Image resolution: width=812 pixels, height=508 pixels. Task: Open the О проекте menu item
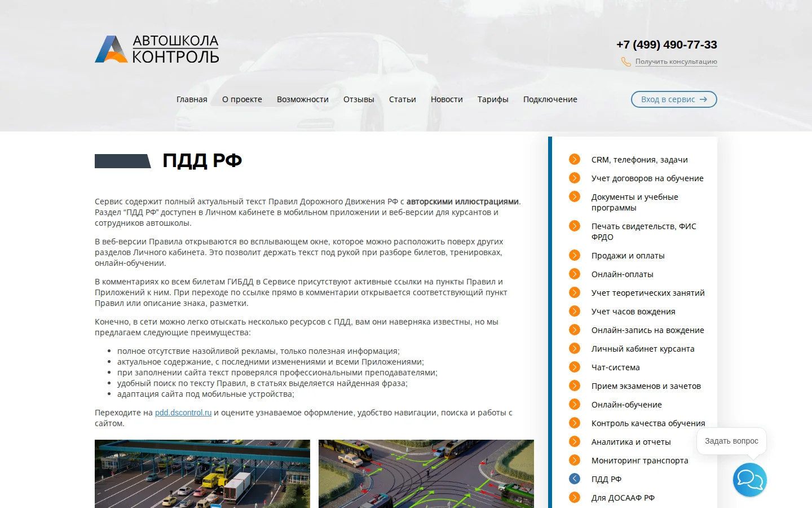[x=242, y=99]
